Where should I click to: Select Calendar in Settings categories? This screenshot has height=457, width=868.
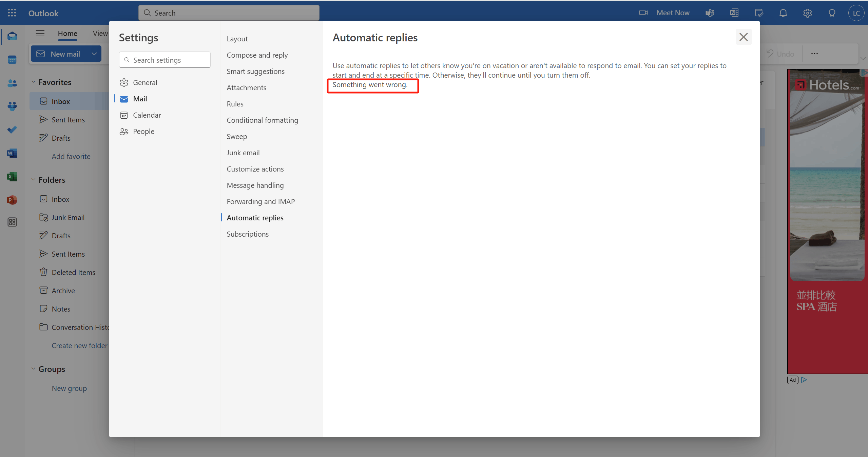[147, 115]
